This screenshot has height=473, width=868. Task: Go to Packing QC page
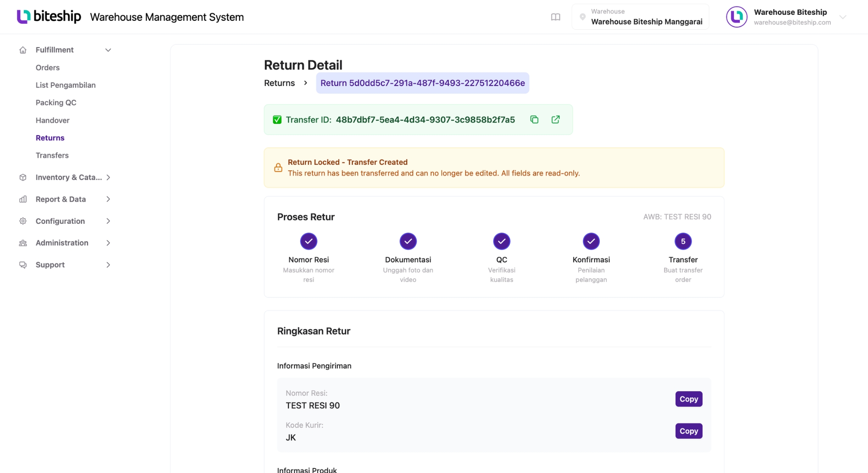(56, 103)
